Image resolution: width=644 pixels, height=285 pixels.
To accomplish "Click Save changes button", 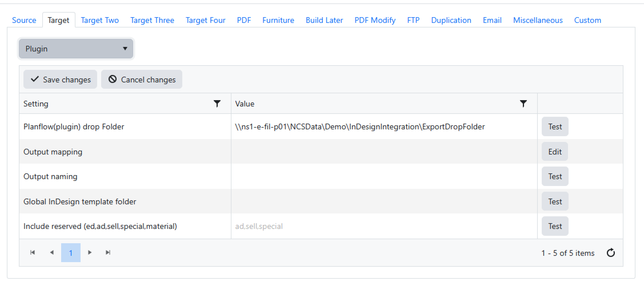I will pyautogui.click(x=60, y=80).
